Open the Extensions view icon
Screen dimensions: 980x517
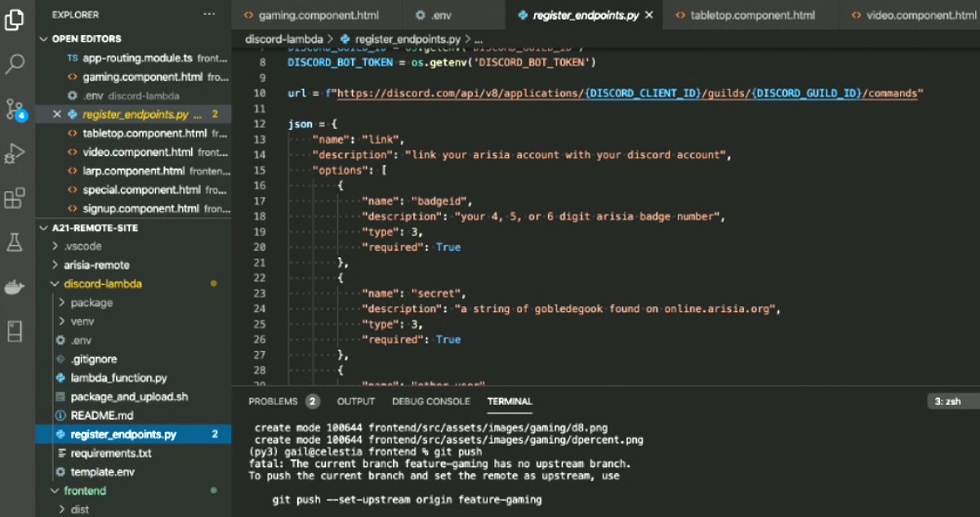pos(15,198)
